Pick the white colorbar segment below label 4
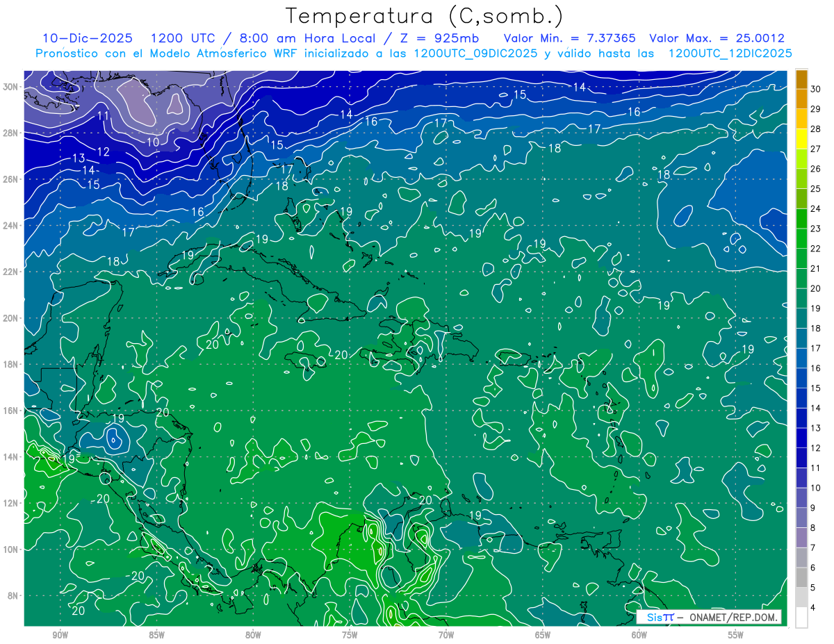This screenshot has height=644, width=834. (x=801, y=618)
